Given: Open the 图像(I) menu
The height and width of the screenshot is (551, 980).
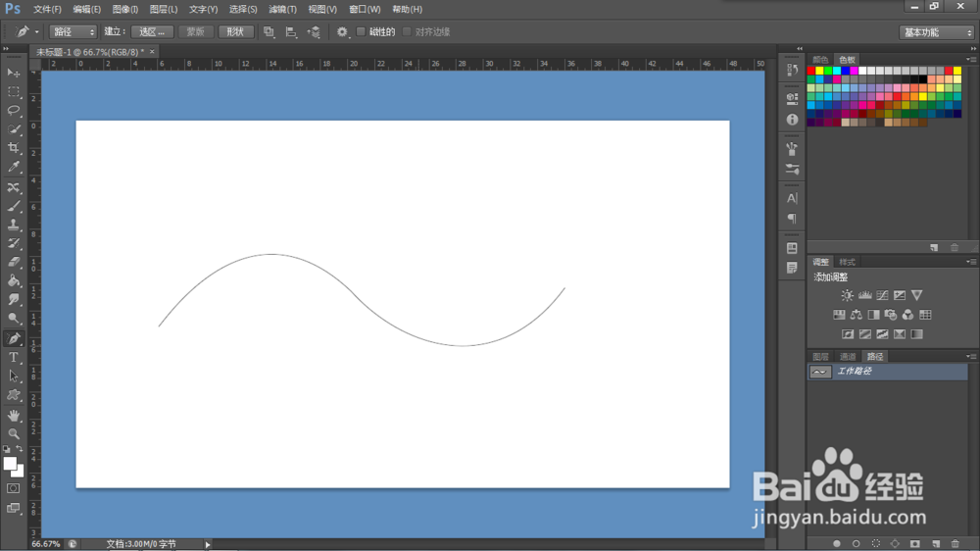Looking at the screenshot, I should coord(125,10).
